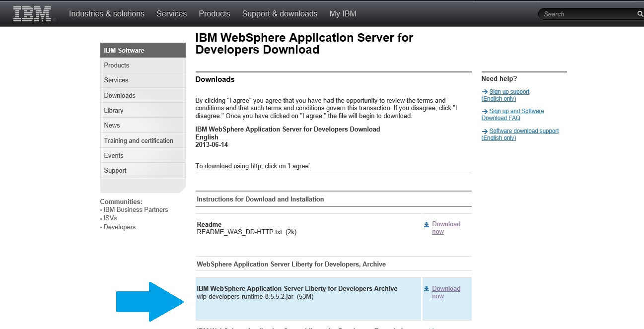Click arrow icon beside Software Download FAQ

tap(485, 111)
